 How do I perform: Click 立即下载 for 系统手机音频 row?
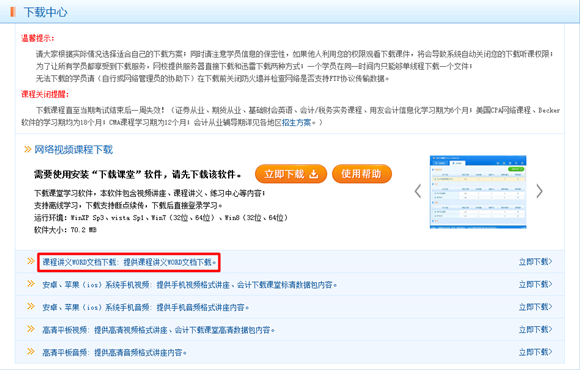tap(535, 307)
